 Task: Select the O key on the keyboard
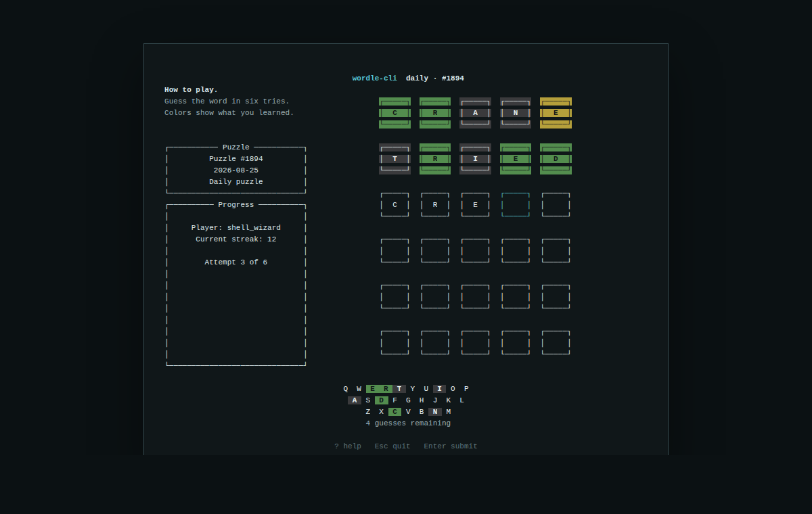(x=453, y=389)
